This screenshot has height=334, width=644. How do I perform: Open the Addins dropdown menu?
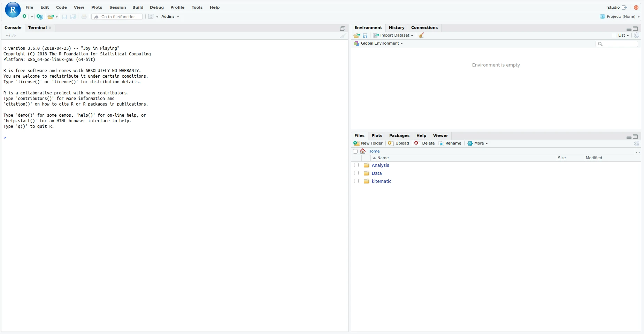pyautogui.click(x=170, y=16)
